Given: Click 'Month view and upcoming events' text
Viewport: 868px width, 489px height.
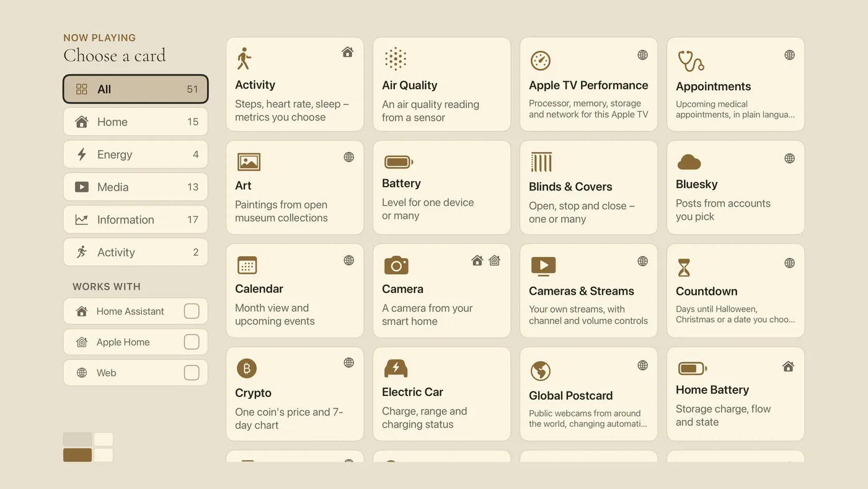Looking at the screenshot, I should coord(275,315).
